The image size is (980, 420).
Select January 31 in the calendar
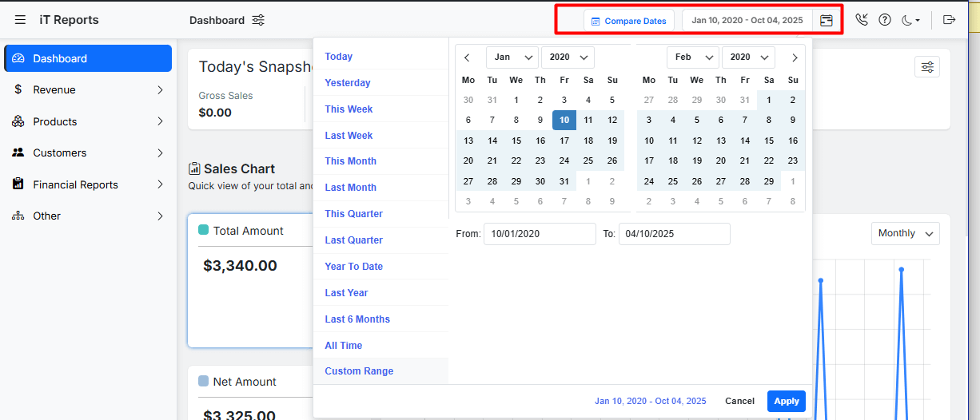click(564, 181)
